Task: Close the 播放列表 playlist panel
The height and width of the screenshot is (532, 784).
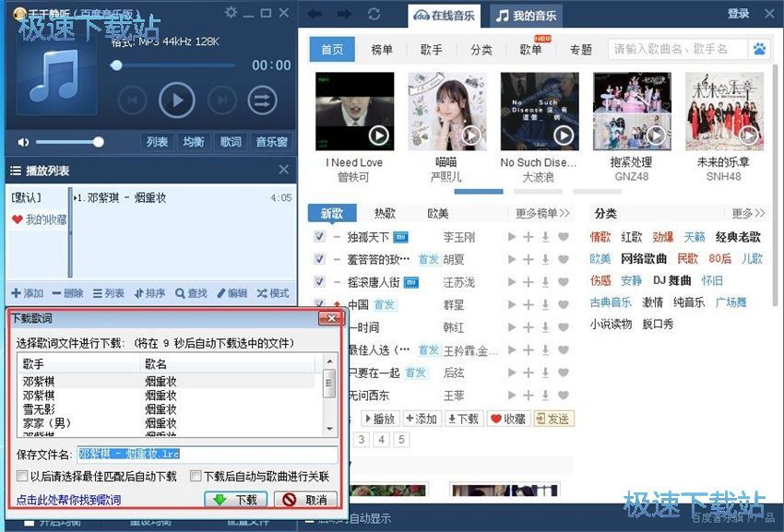Action: [x=283, y=170]
